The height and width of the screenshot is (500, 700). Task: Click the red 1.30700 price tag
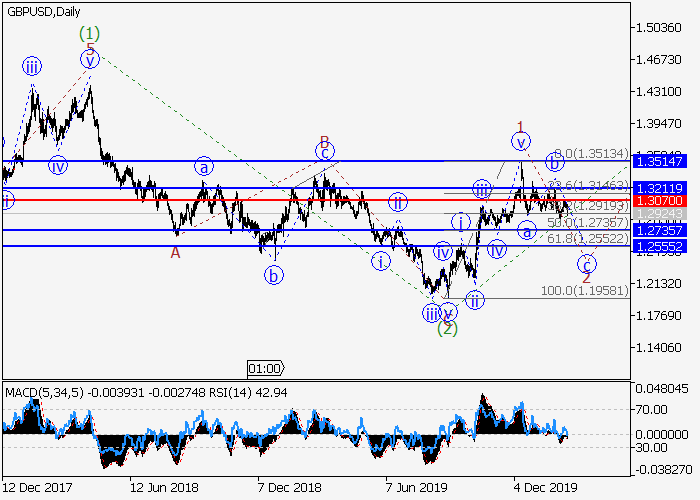(x=662, y=201)
